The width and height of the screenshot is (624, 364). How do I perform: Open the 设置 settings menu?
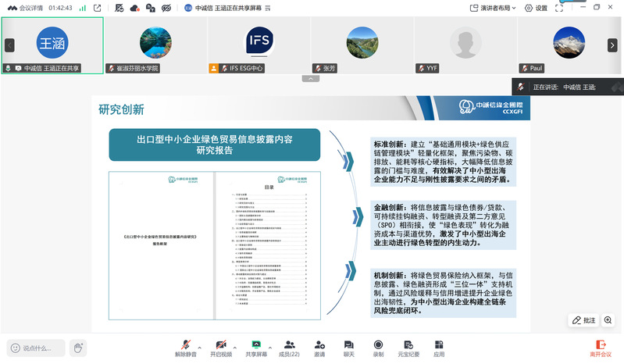(x=536, y=8)
